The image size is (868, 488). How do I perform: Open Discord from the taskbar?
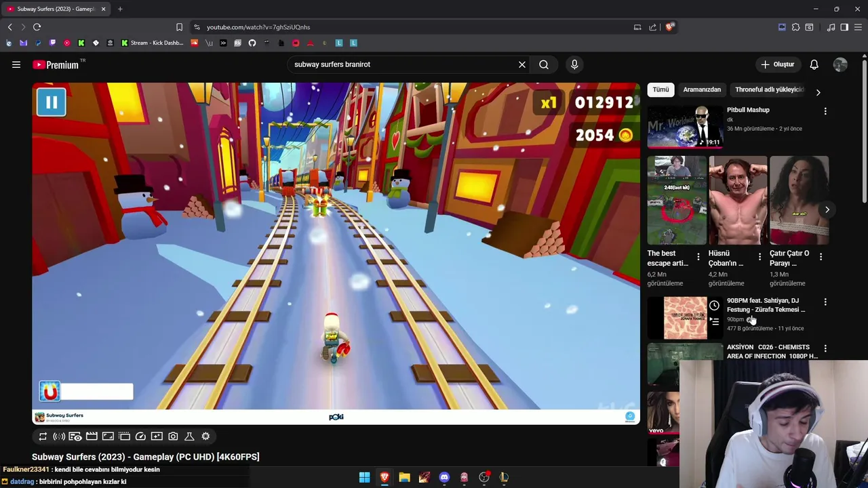pyautogui.click(x=444, y=477)
